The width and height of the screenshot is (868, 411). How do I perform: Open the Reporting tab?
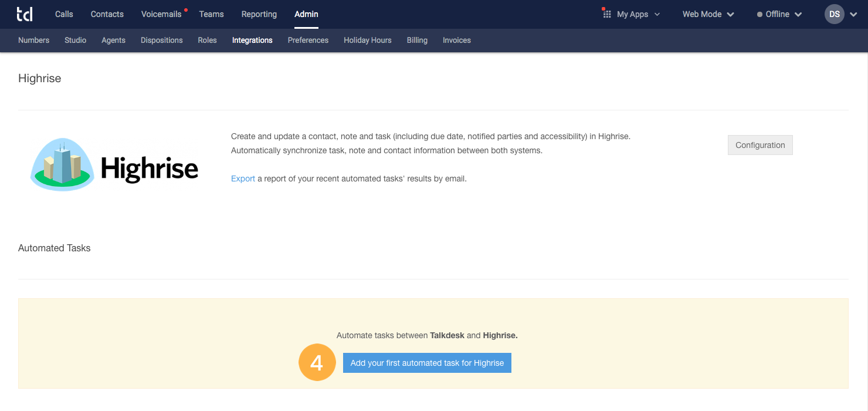tap(259, 14)
